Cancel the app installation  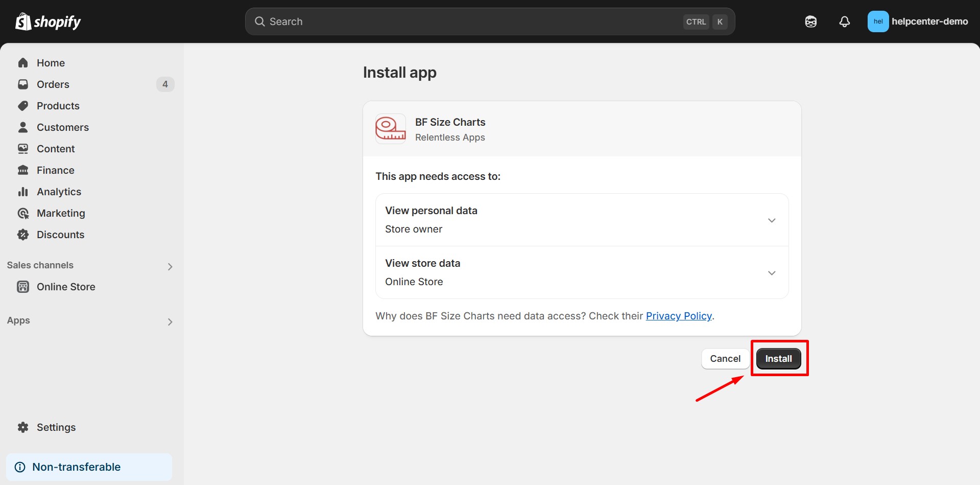725,359
